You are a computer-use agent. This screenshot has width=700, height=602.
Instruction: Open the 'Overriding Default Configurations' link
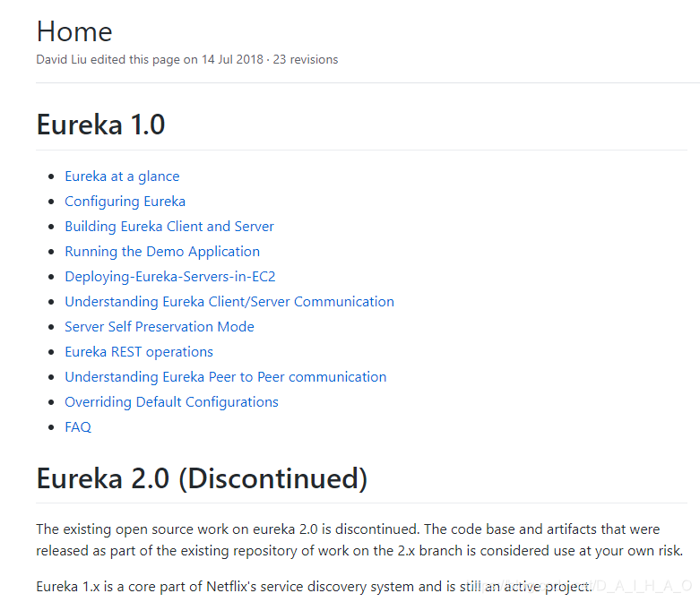click(171, 402)
